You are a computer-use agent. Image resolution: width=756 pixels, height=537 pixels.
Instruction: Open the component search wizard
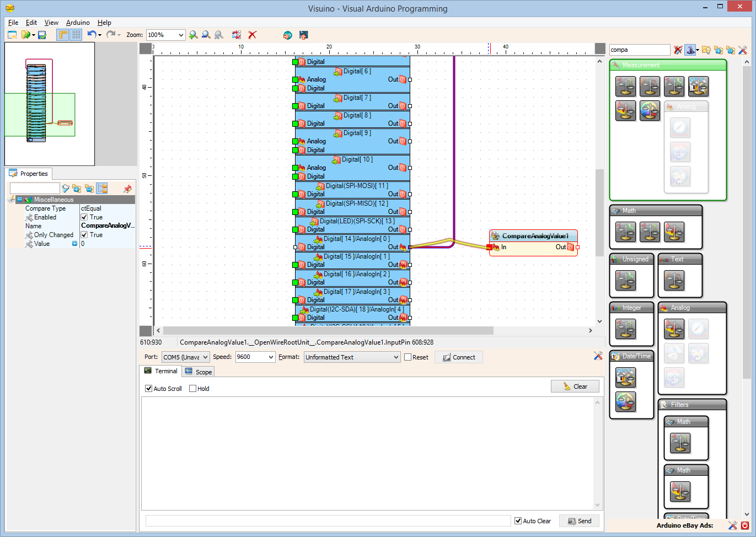pos(691,50)
